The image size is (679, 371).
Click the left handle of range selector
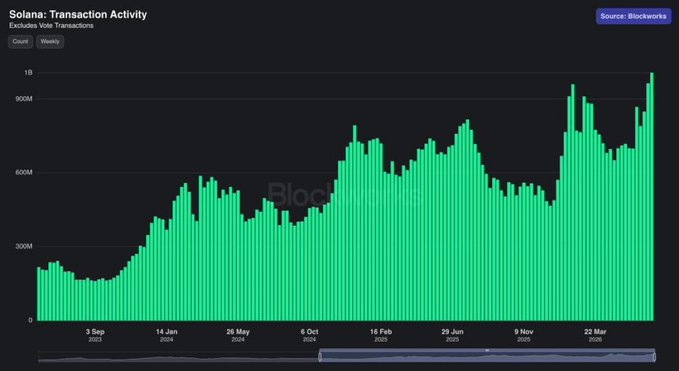320,357
